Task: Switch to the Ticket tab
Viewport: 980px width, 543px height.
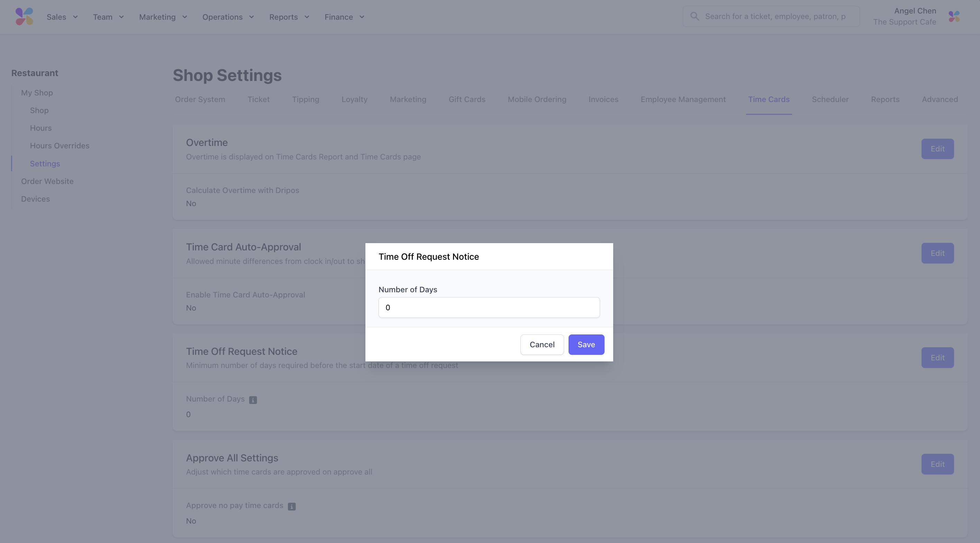Action: point(258,99)
